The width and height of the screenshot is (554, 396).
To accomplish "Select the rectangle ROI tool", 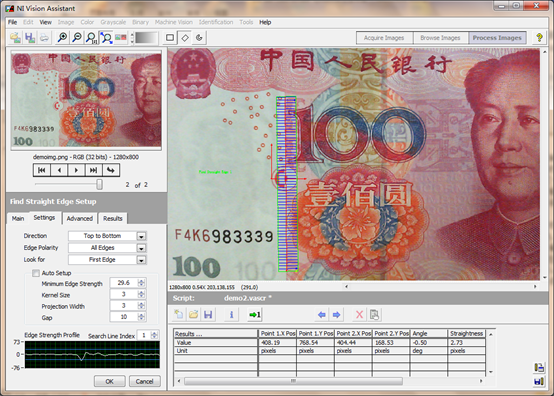I will coord(170,37).
